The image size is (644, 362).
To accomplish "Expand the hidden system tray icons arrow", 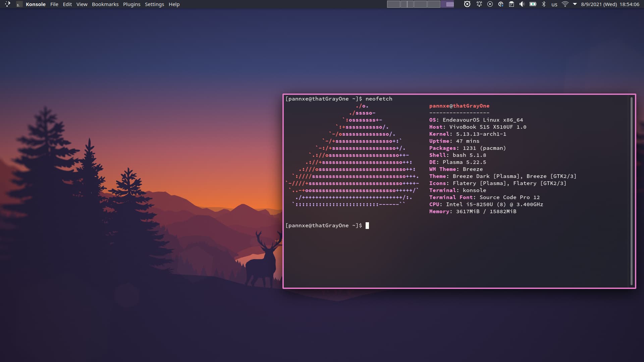I will point(575,4).
